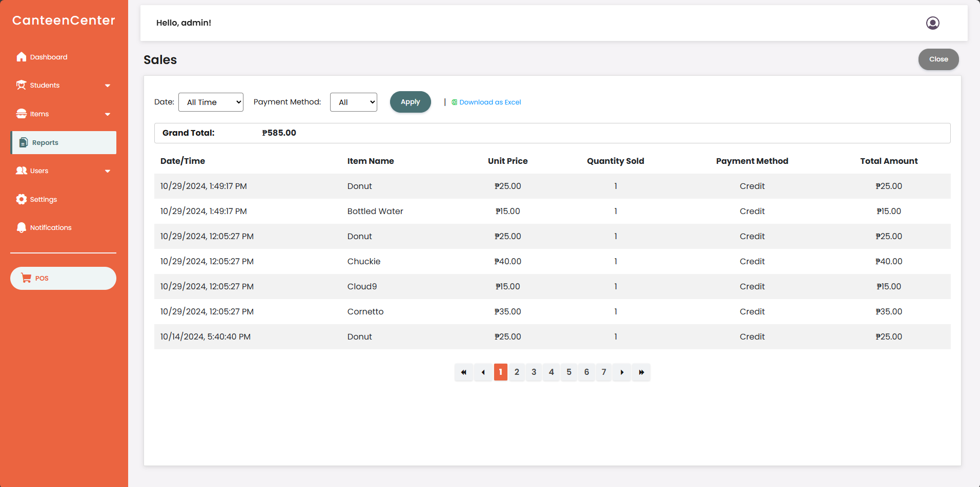Image resolution: width=980 pixels, height=487 pixels.
Task: Go to page 5
Action: pos(569,372)
